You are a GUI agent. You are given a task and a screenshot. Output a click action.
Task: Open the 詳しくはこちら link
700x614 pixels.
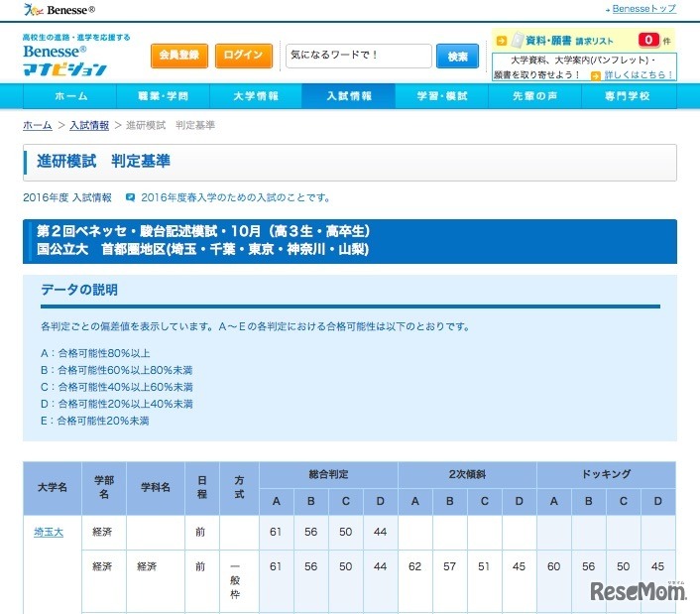tap(639, 74)
